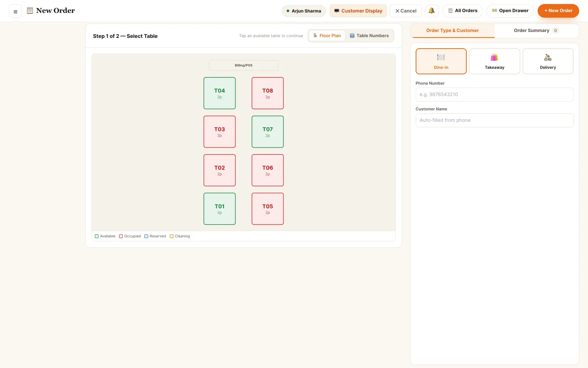This screenshot has width=588, height=368.
Task: Click the notification bell icon
Action: [432, 11]
